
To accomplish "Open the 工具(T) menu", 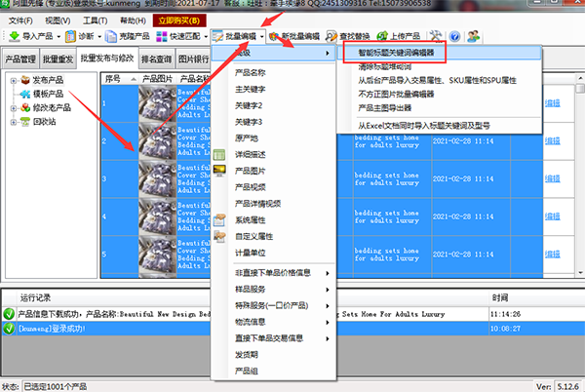I will point(96,20).
